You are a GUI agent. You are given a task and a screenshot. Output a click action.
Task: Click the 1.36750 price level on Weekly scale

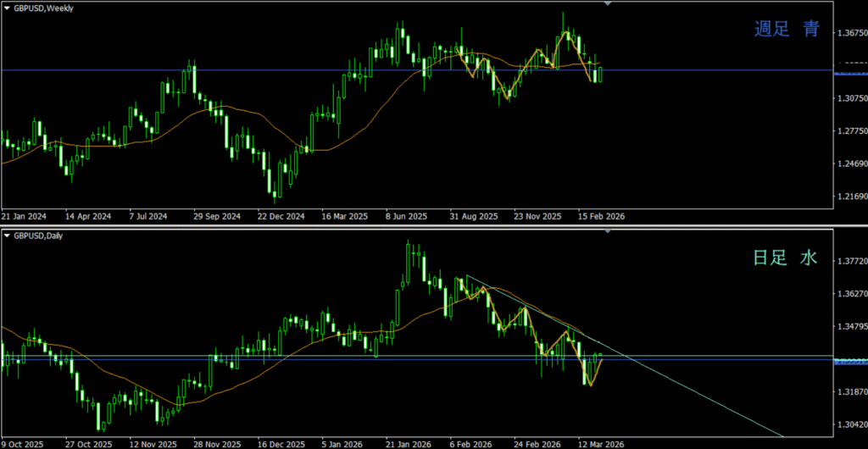pyautogui.click(x=850, y=33)
